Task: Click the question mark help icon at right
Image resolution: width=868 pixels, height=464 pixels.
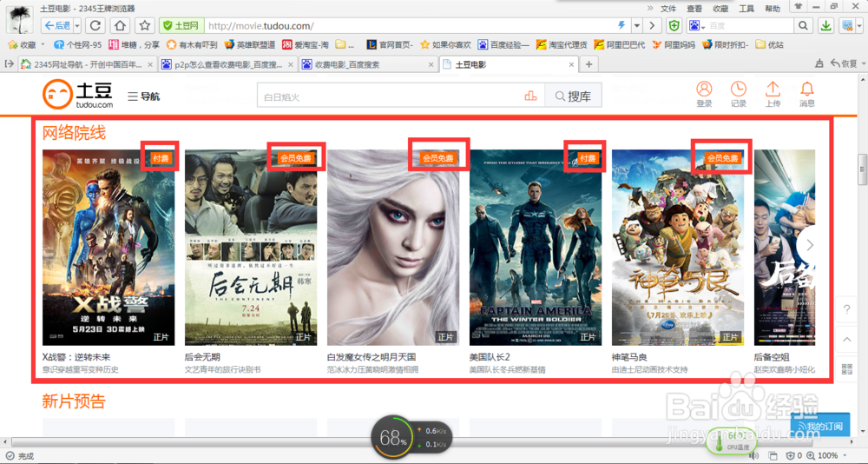Action: pos(847,310)
